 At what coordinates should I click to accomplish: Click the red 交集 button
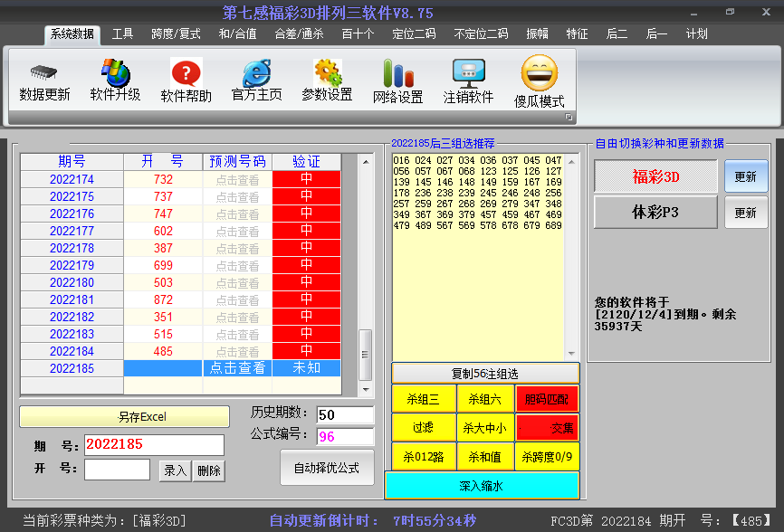[547, 428]
